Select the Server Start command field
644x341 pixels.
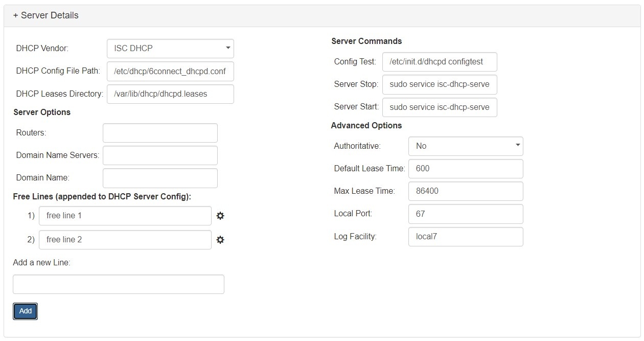pyautogui.click(x=439, y=107)
